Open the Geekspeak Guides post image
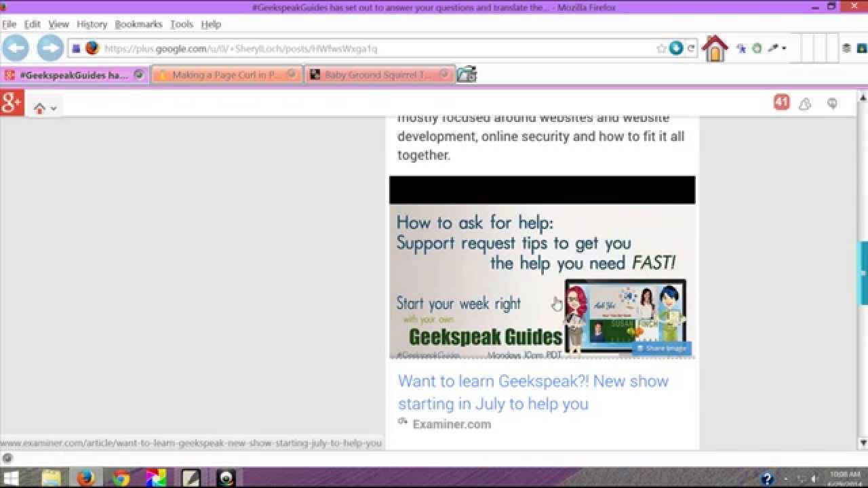Screen dimensions: 868x488 [x=542, y=267]
